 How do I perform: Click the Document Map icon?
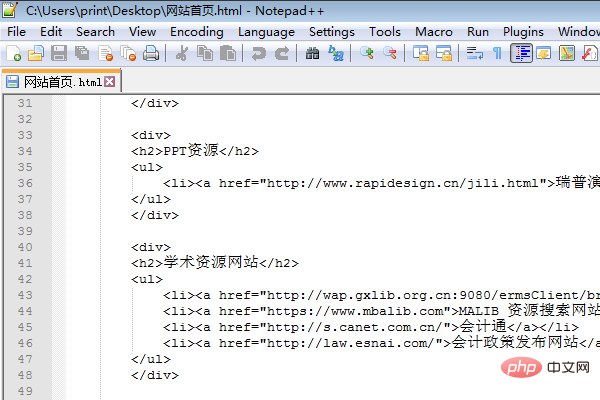567,53
